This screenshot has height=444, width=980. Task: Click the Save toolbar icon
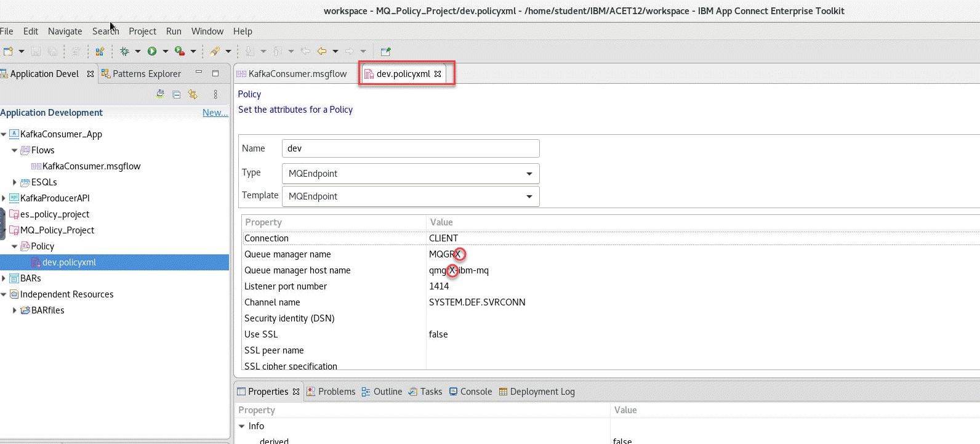point(36,51)
